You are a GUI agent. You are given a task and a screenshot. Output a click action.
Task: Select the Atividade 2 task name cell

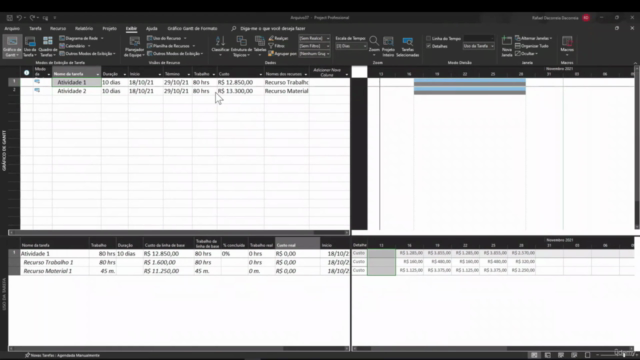click(x=77, y=91)
